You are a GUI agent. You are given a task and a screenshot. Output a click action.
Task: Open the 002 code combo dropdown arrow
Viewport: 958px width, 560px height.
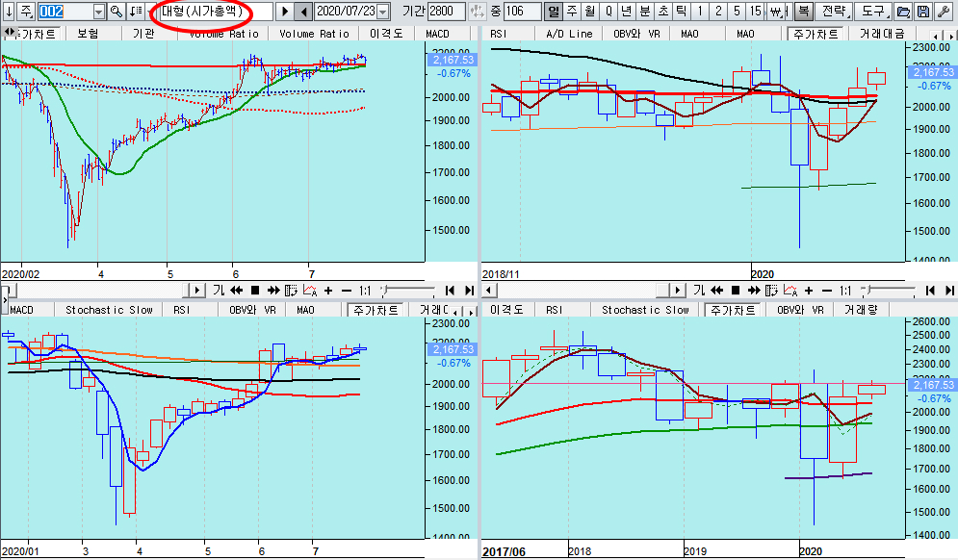point(99,12)
